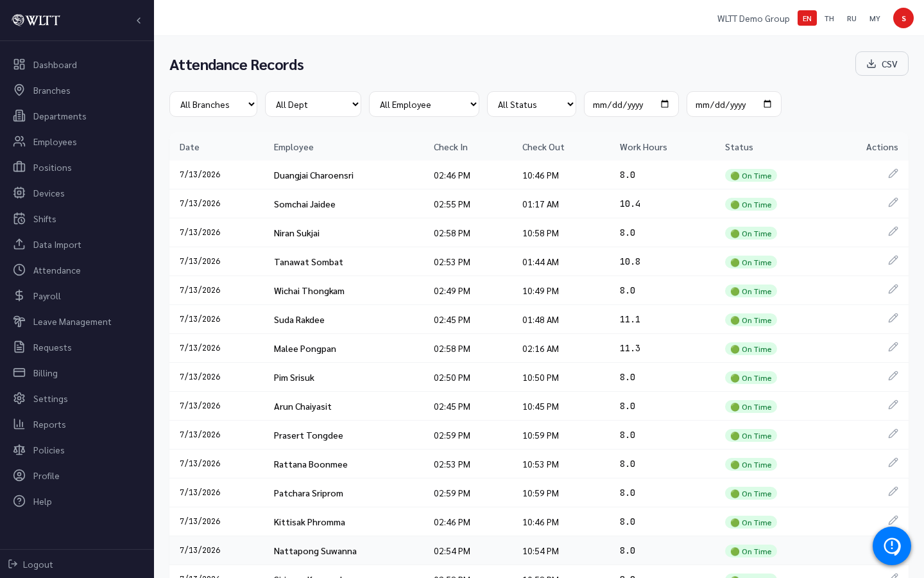Click the Employees people icon

19,141
